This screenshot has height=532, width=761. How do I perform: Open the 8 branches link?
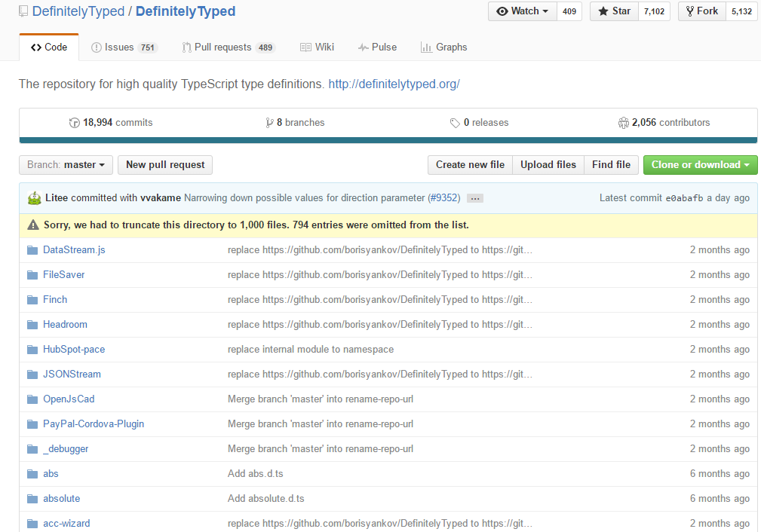click(295, 123)
